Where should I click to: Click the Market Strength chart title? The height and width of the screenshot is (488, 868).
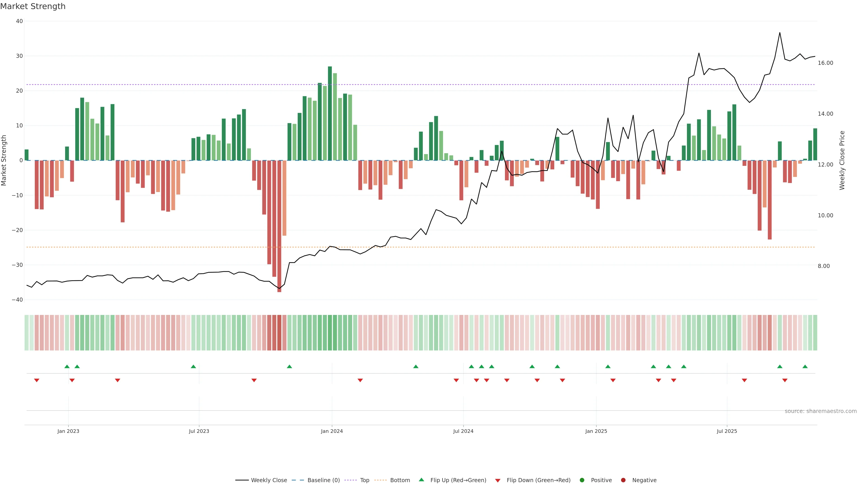click(x=33, y=6)
